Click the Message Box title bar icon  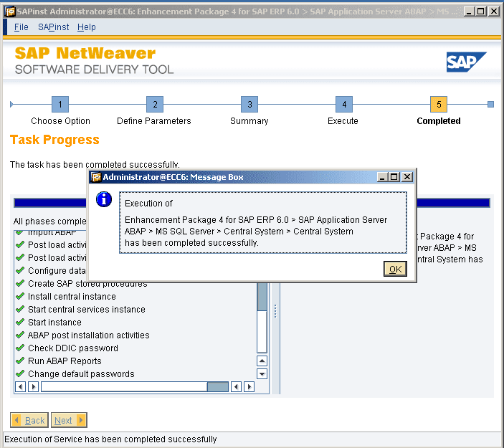(96, 177)
